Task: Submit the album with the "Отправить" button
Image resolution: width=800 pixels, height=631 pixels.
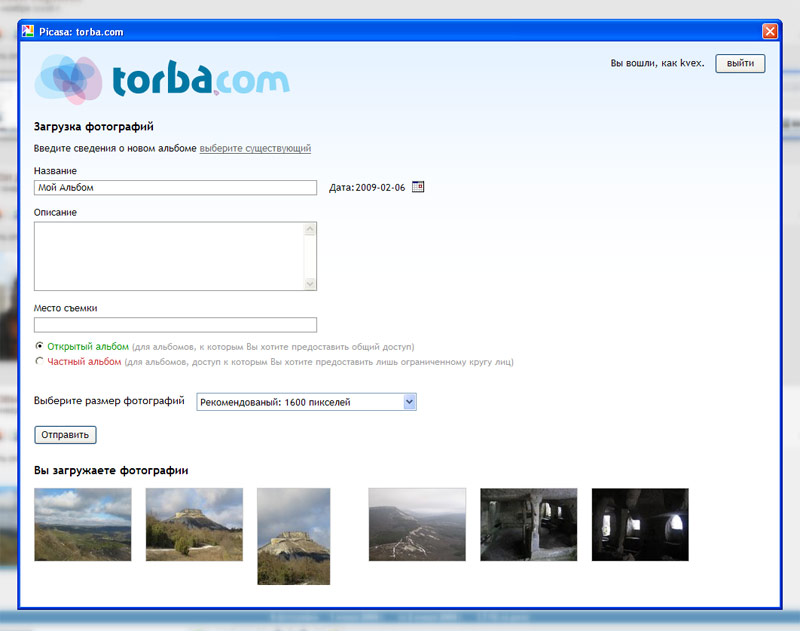Action: (64, 434)
